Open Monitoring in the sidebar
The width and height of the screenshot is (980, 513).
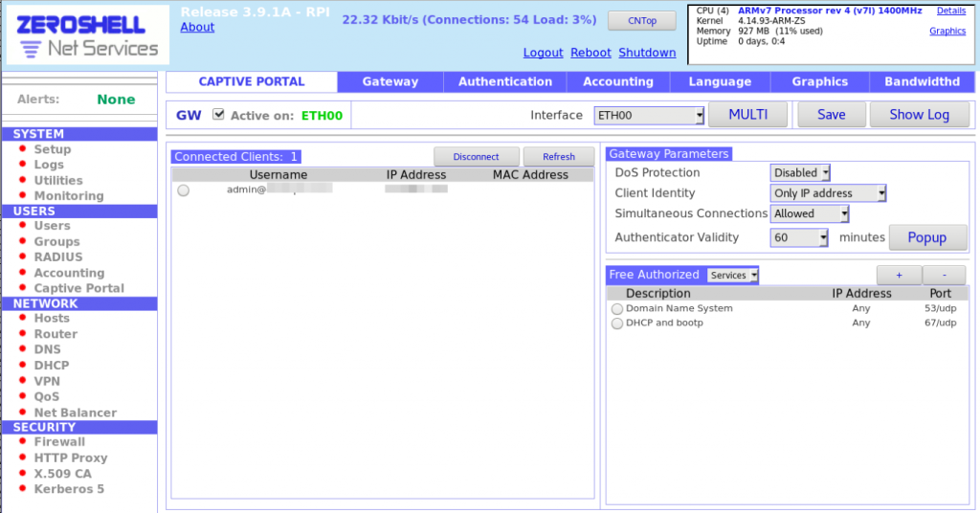click(x=69, y=195)
